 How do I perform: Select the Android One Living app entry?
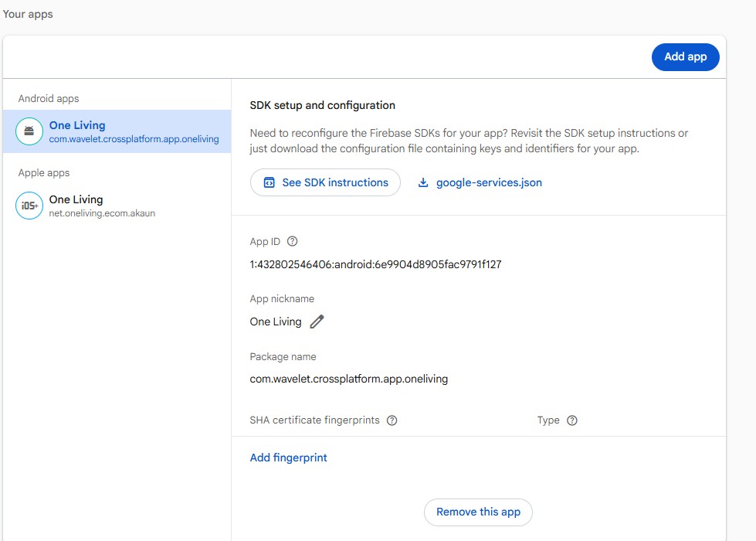pyautogui.click(x=116, y=131)
